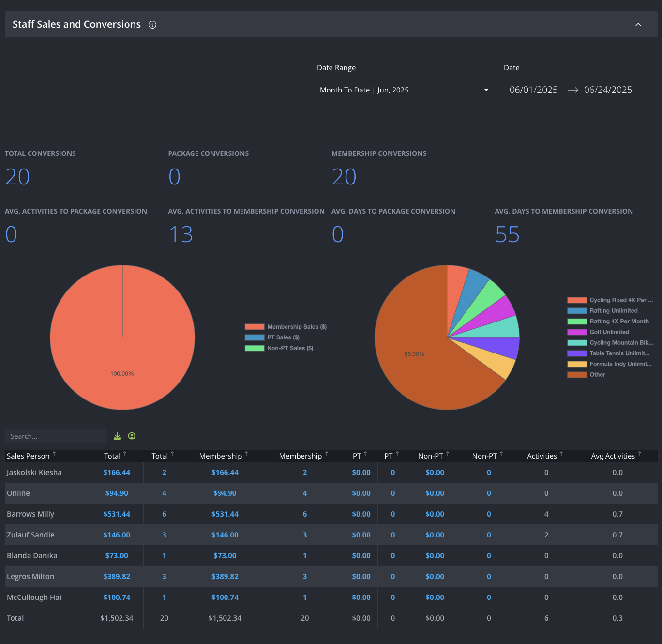This screenshot has height=644, width=662.
Task: Click the Other color swatch in legend
Action: point(577,375)
